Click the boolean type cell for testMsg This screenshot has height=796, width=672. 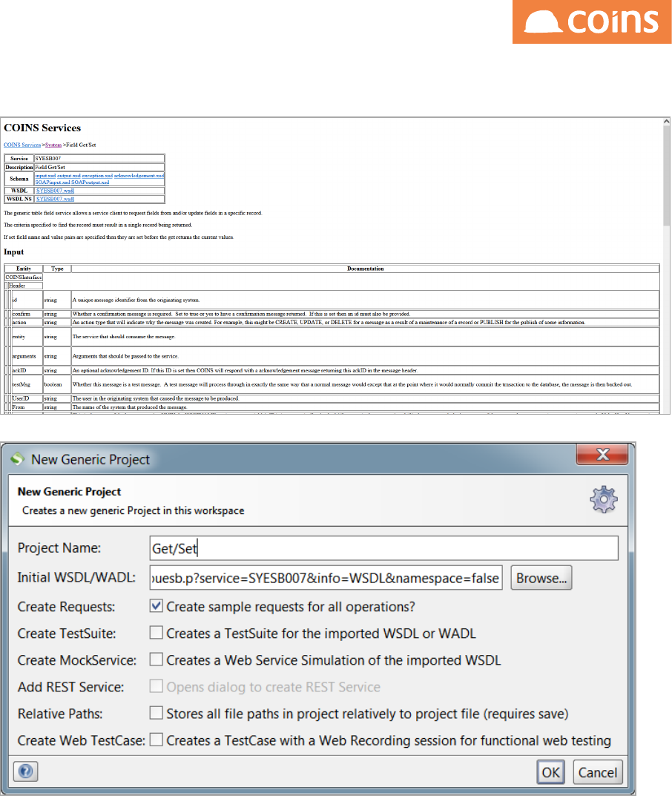pyautogui.click(x=57, y=385)
